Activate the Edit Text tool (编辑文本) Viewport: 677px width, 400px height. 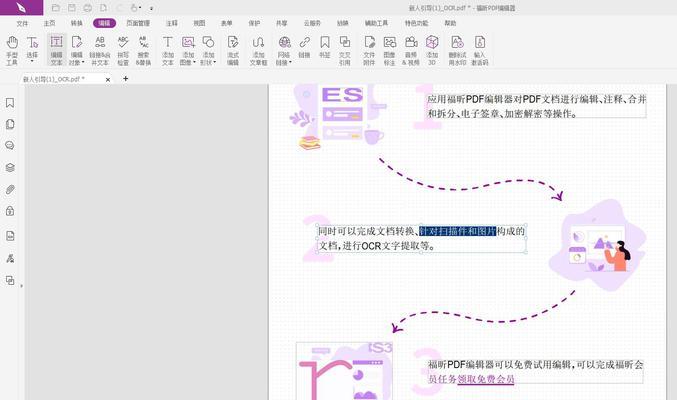coord(57,50)
